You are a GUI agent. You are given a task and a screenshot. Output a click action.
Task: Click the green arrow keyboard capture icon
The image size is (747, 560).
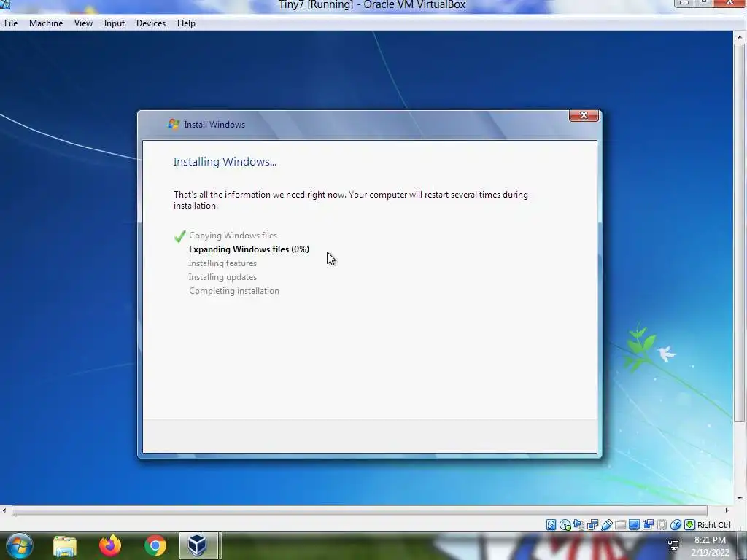(689, 525)
